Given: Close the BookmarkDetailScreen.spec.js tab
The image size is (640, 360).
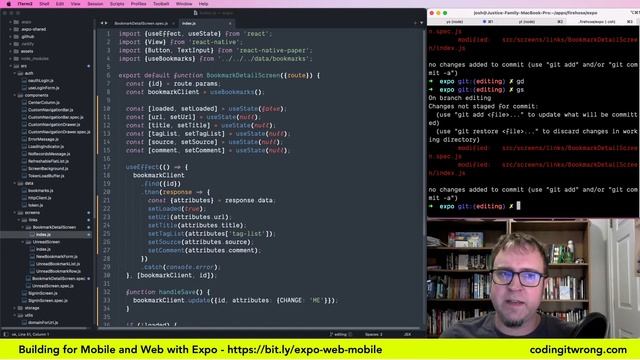Looking at the screenshot, I should point(173,23).
